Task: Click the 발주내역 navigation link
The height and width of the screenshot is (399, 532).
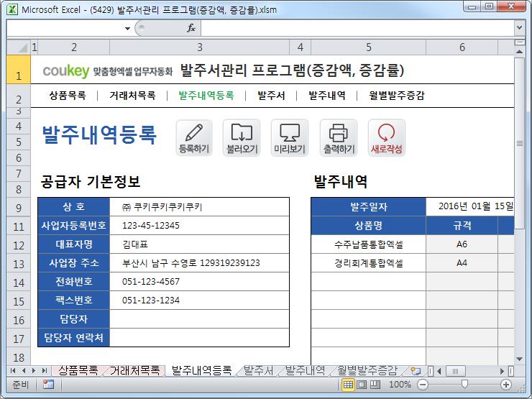Action: tap(327, 96)
